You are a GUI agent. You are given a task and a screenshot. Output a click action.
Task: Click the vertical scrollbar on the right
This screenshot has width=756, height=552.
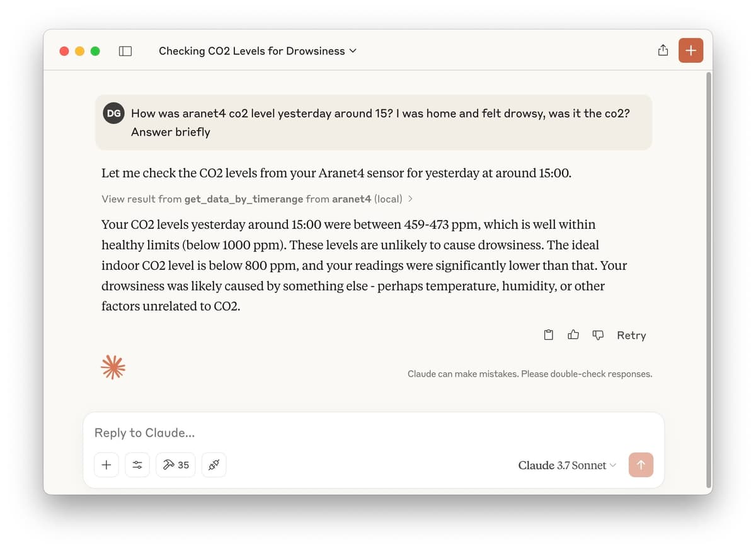(x=709, y=277)
